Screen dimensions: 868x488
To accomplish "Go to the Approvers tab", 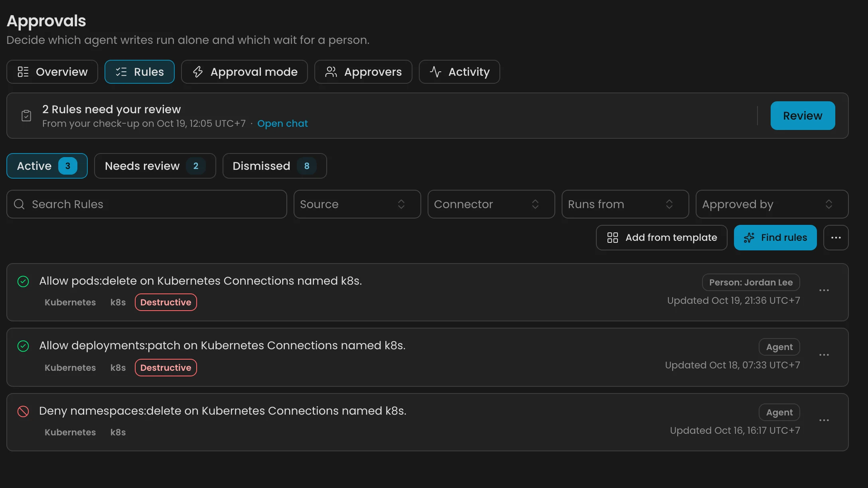I will point(363,72).
